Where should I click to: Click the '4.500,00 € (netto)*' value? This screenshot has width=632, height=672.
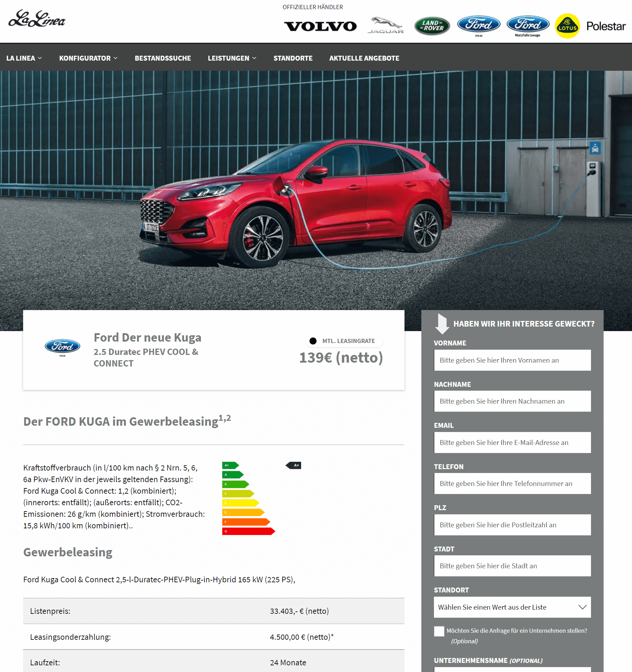(x=302, y=637)
